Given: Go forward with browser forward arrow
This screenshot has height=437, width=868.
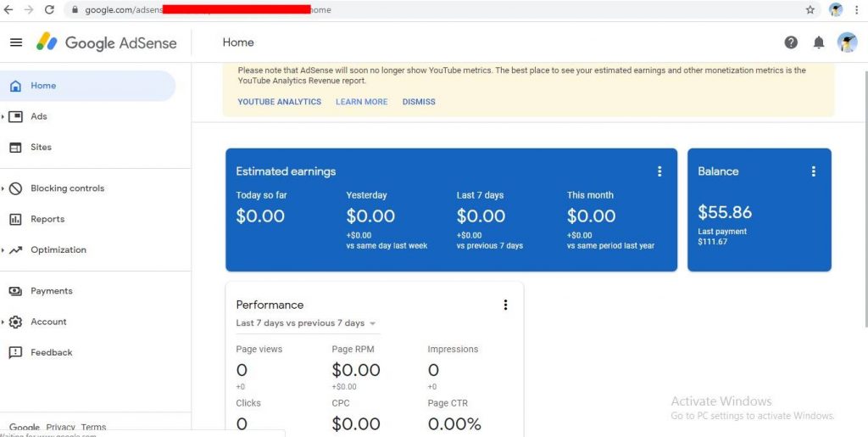Looking at the screenshot, I should [29, 9].
